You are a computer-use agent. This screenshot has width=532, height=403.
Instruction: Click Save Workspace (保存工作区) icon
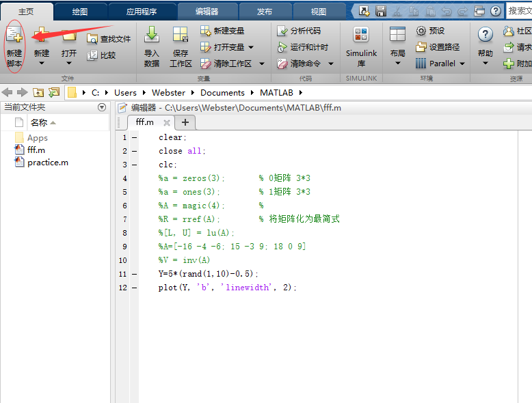point(181,35)
